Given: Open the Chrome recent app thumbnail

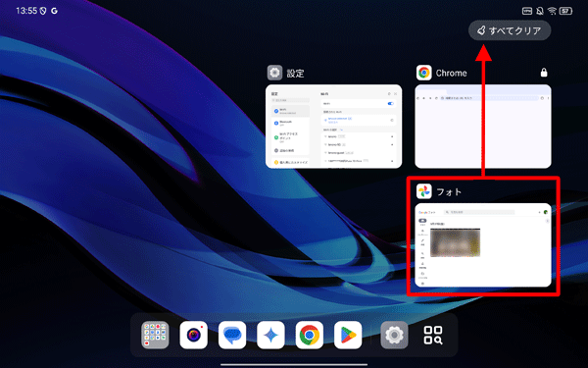Looking at the screenshot, I should click(x=483, y=127).
